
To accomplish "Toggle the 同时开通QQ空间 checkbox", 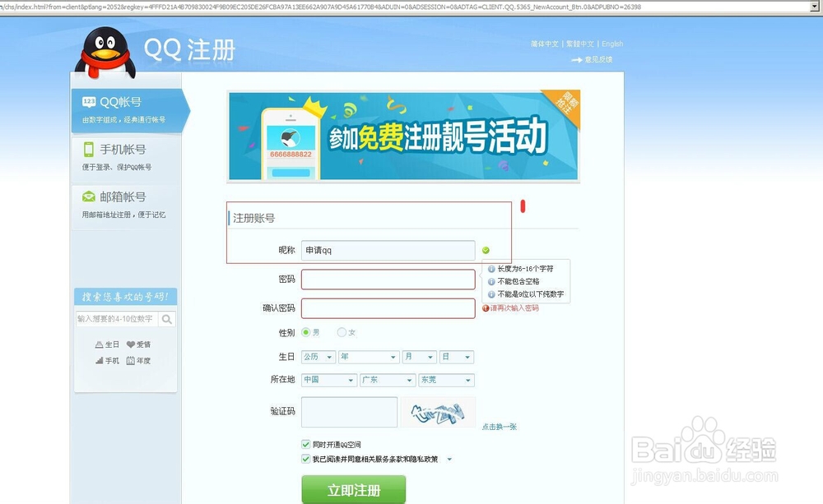I will point(305,444).
